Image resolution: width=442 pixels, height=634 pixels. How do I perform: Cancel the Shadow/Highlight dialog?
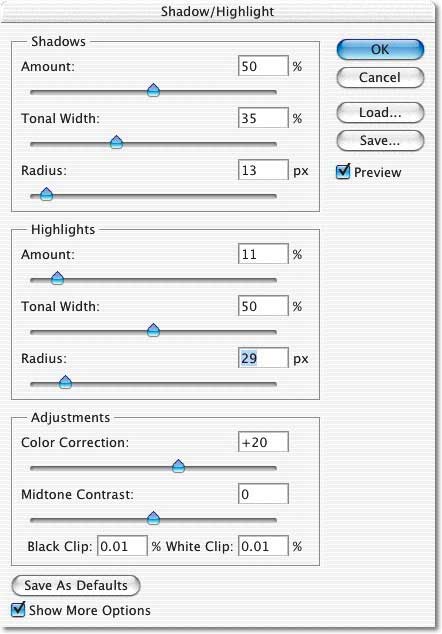point(380,77)
